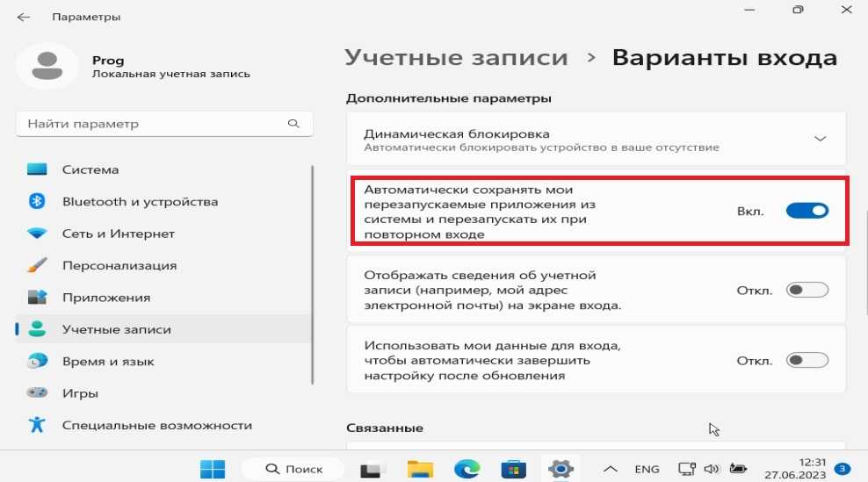Click the paintbrush icon for Персонализация
868x482 pixels.
click(x=37, y=265)
